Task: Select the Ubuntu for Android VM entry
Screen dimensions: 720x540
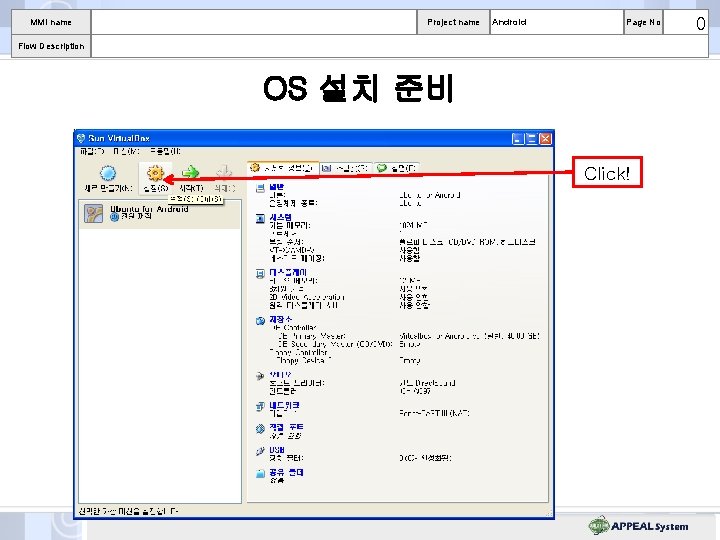Action: [x=160, y=214]
